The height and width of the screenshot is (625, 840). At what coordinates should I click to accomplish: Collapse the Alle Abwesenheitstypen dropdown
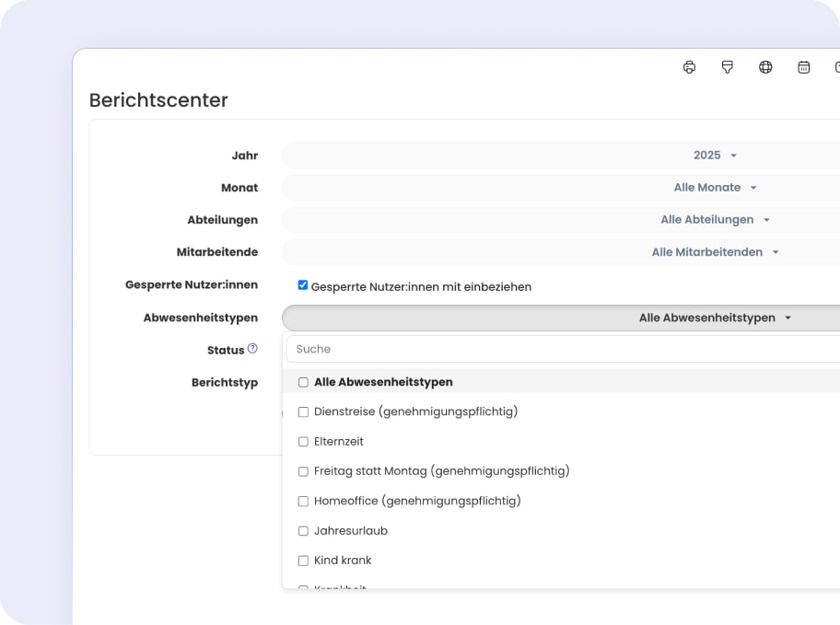point(715,318)
